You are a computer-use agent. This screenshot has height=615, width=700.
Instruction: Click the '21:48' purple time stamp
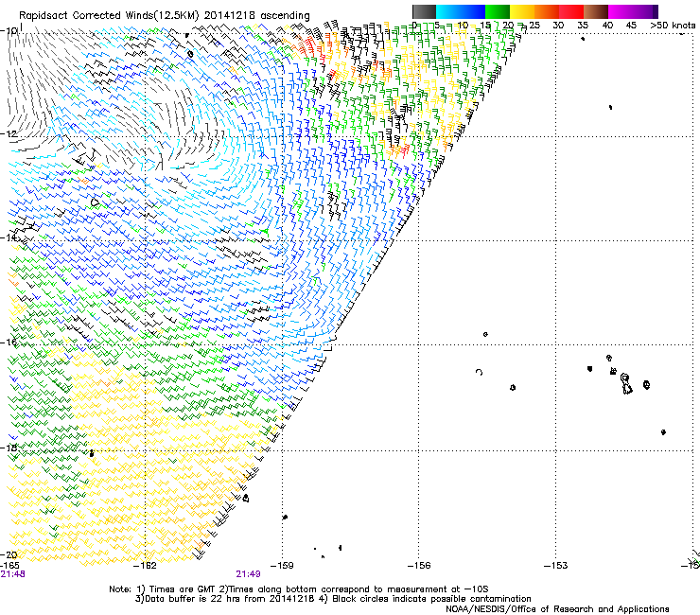[x=12, y=574]
